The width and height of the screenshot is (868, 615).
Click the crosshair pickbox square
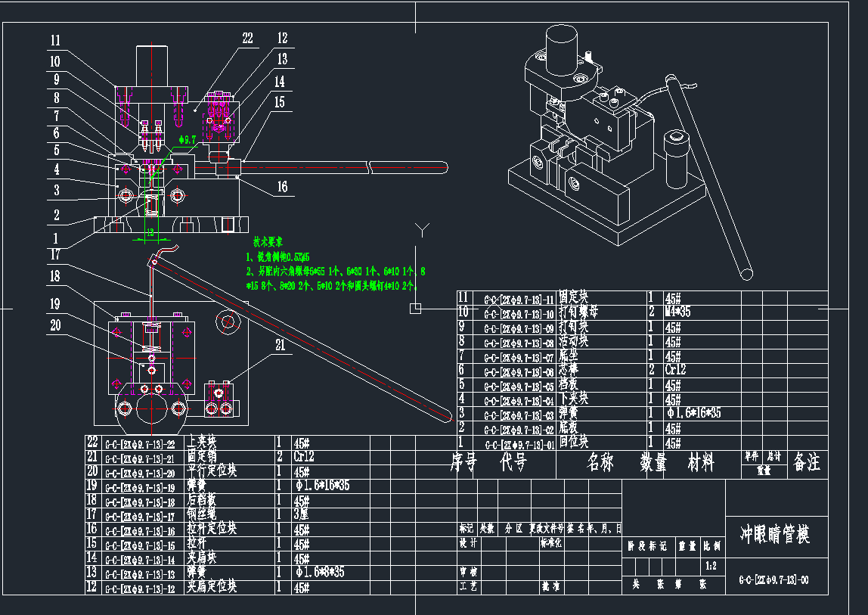pyautogui.click(x=415, y=308)
